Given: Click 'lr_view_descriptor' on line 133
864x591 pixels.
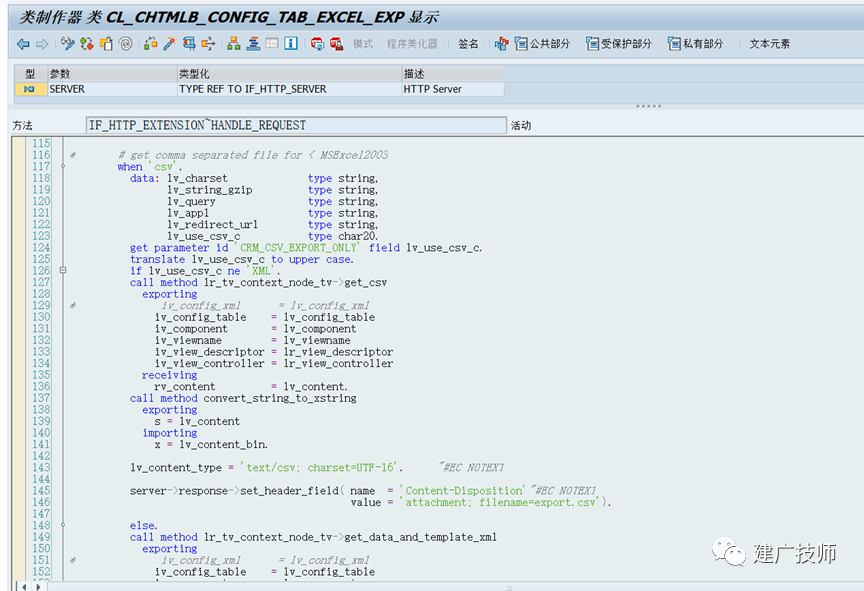Looking at the screenshot, I should click(x=338, y=352).
